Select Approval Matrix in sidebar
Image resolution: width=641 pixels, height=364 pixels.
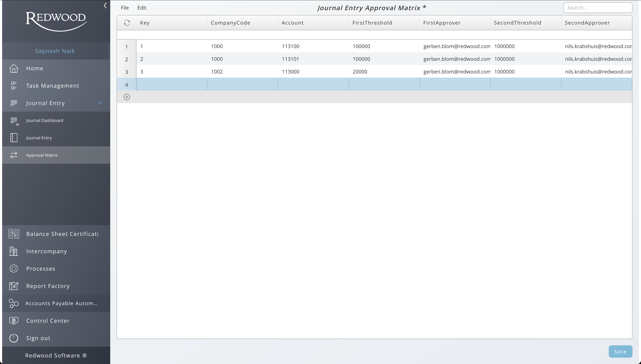point(56,155)
